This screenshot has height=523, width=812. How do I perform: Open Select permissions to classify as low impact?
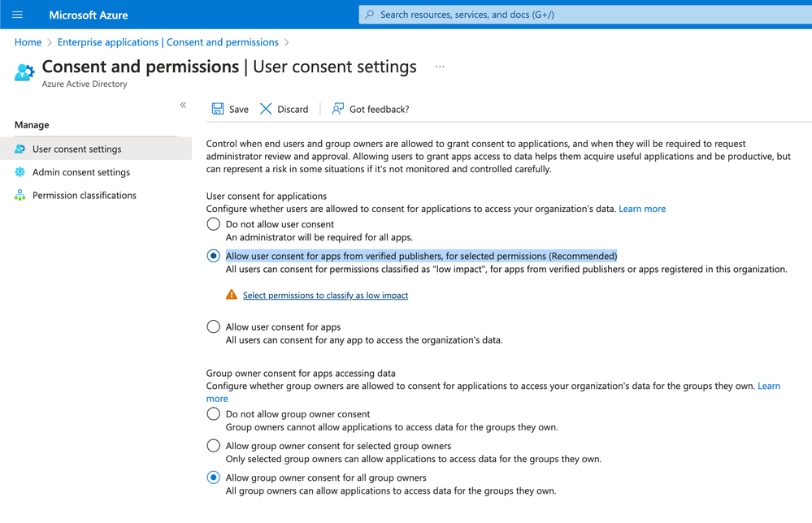point(325,296)
